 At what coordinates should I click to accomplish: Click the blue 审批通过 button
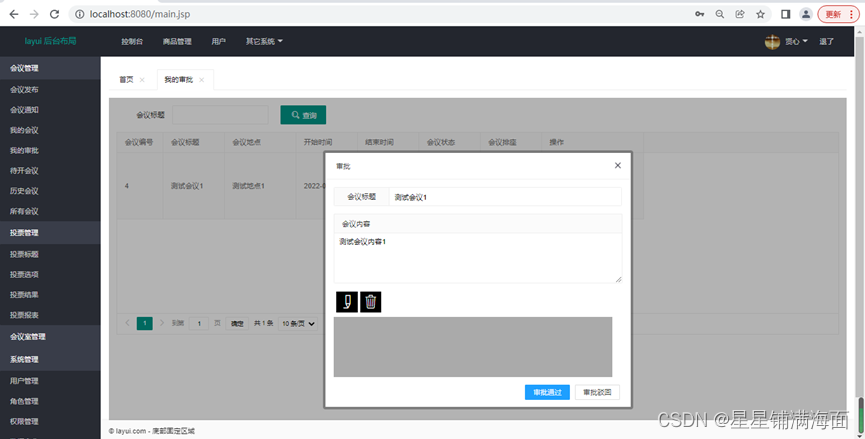[547, 393]
